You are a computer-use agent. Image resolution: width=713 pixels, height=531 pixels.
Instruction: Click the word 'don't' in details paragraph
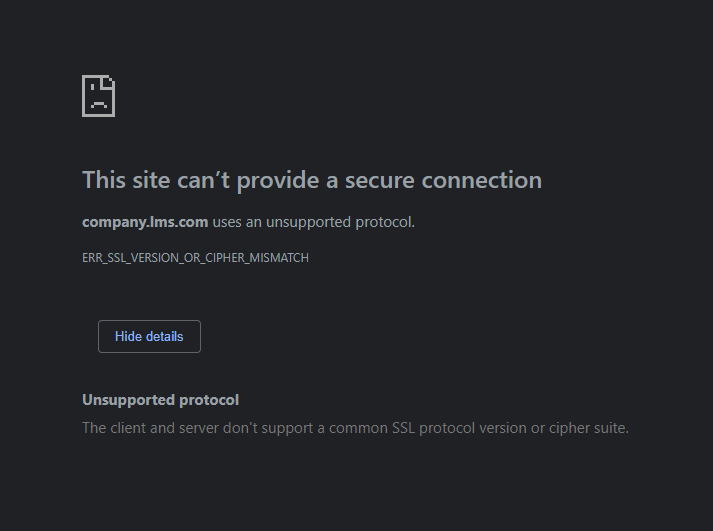click(x=240, y=428)
